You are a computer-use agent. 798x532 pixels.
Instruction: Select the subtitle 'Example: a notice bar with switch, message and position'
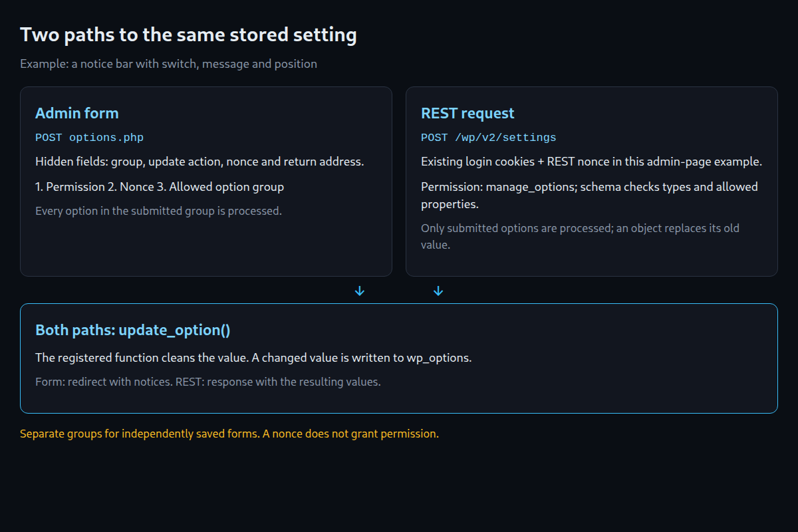click(x=168, y=64)
